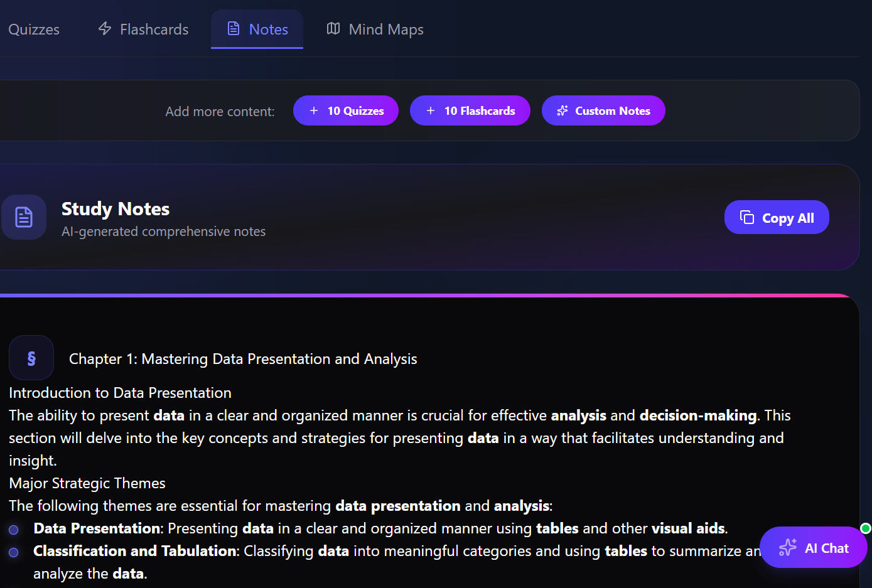Click the blue Study Notes document icon
This screenshot has height=588, width=872.
point(24,217)
